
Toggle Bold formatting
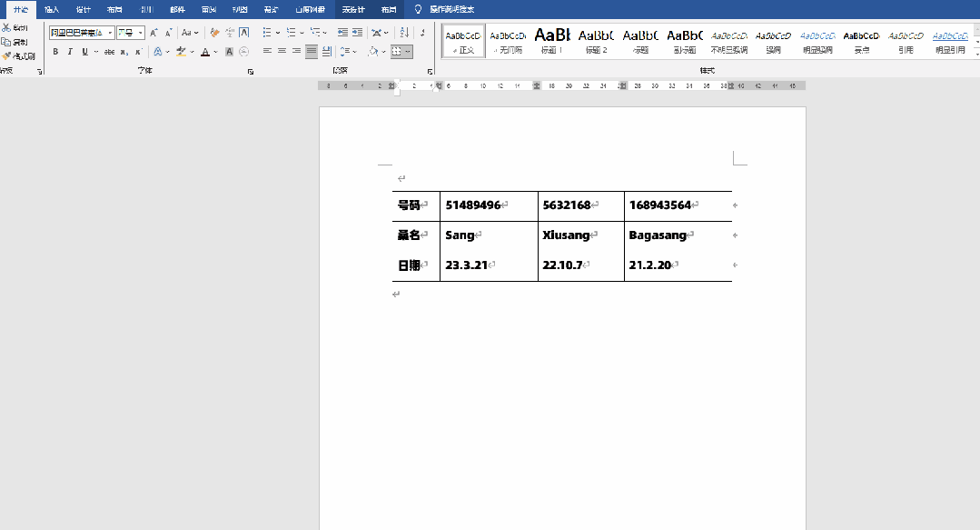(x=55, y=52)
